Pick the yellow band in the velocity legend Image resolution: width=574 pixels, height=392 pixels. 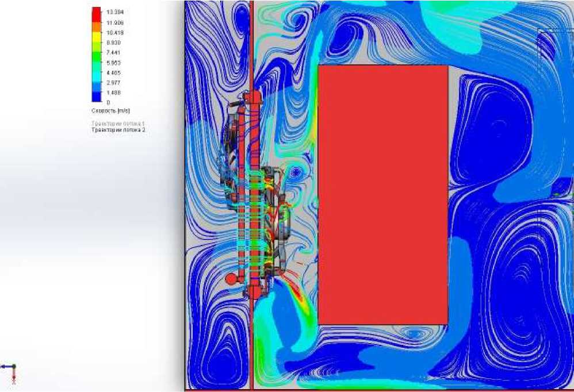tap(96, 38)
